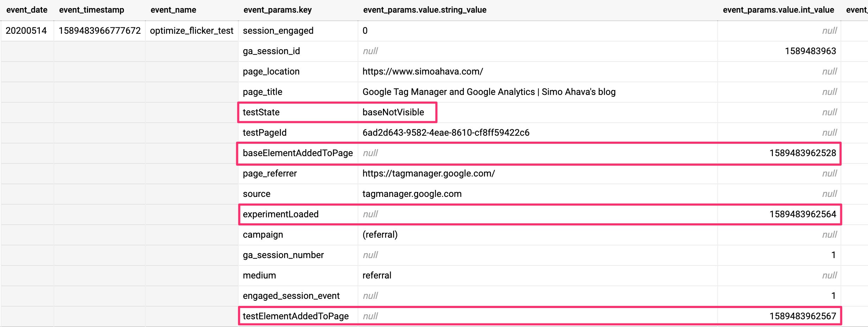Click the event_date column header

coord(27,10)
